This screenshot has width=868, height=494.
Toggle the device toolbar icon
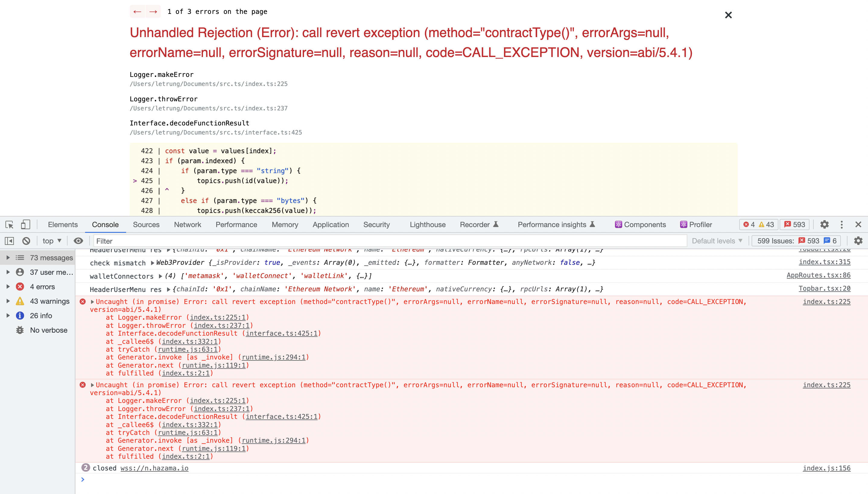point(25,225)
